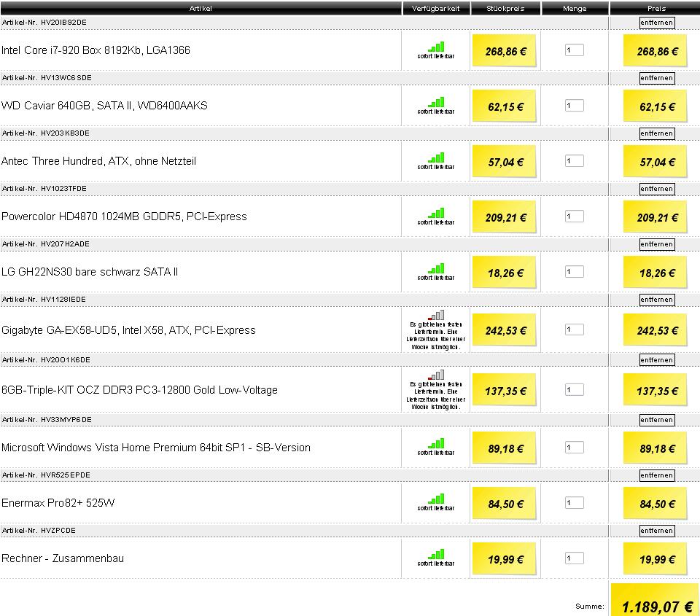Select article number HV20IB92DE

[x=63, y=23]
